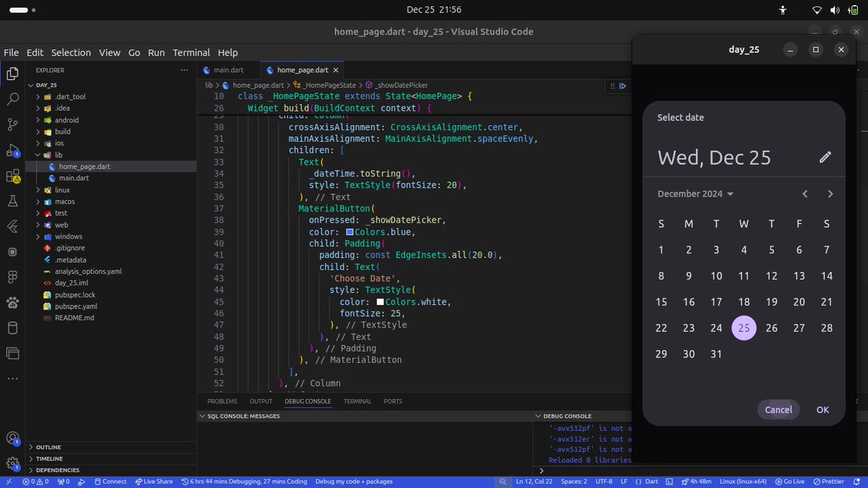
Task: Click the run/debug icon in editor toolbar
Action: click(622, 85)
